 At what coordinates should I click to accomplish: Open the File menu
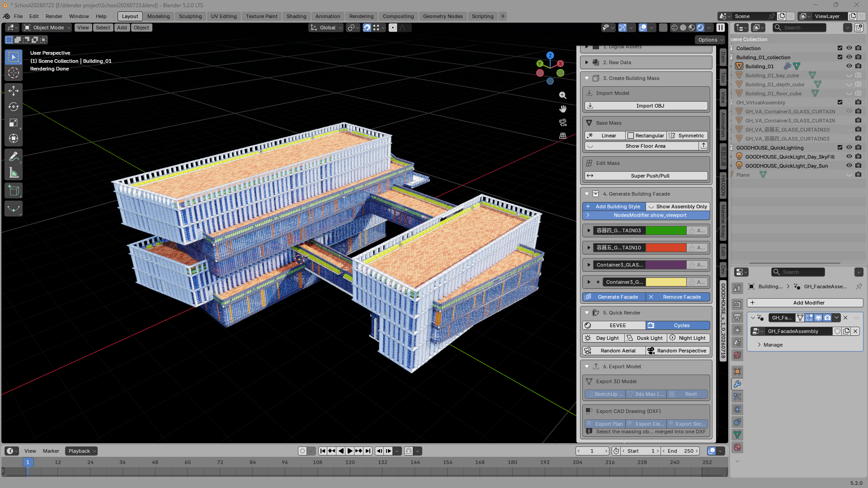(x=18, y=16)
